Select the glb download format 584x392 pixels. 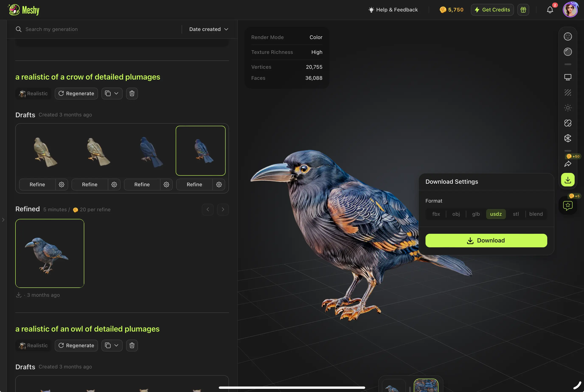click(x=476, y=214)
